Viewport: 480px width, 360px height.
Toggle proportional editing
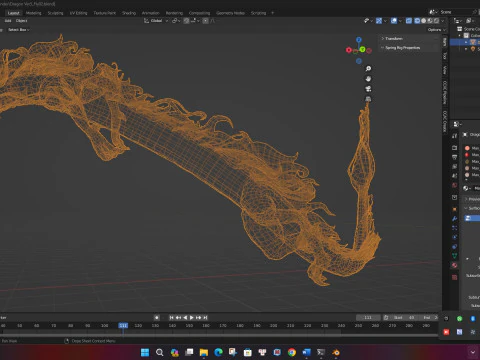(205, 21)
